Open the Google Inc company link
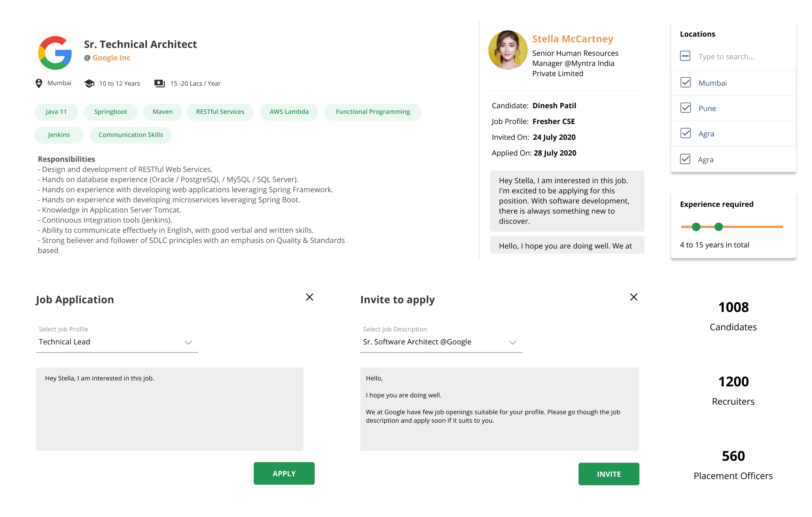 pos(111,58)
